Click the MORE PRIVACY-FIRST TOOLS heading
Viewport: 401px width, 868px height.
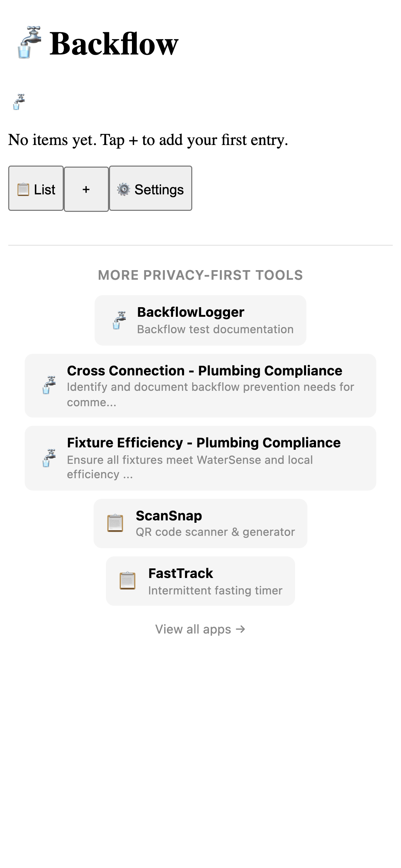(200, 275)
